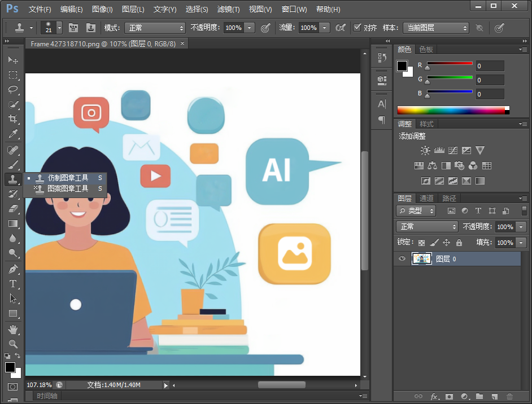This screenshot has width=532, height=404.
Task: Pick the Lasso tool
Action: (12, 90)
